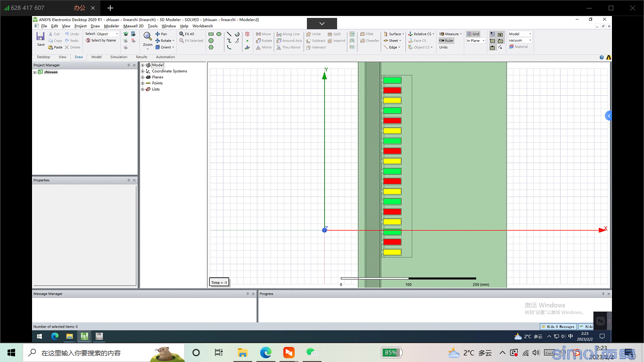Select the Pan tool
The image size is (644, 362).
[161, 34]
